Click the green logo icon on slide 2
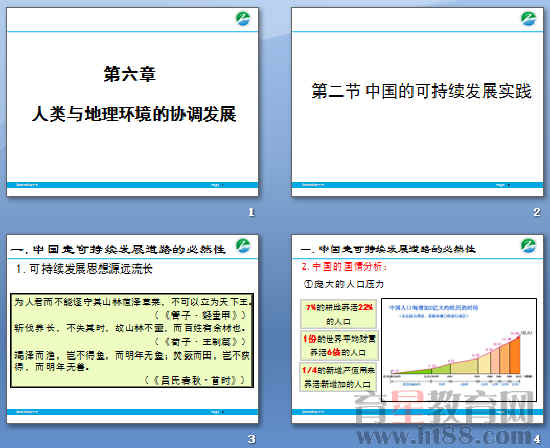This screenshot has height=448, width=550. [x=528, y=19]
